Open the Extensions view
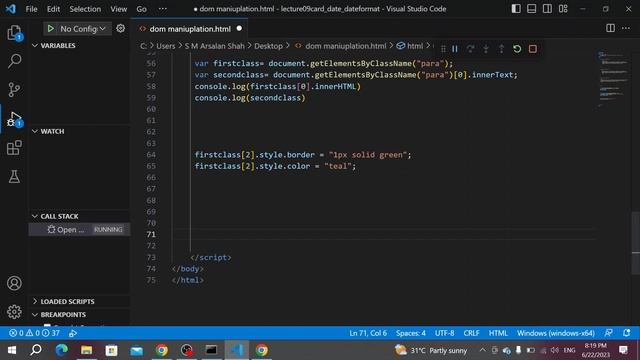The height and width of the screenshot is (360, 640). (14, 147)
